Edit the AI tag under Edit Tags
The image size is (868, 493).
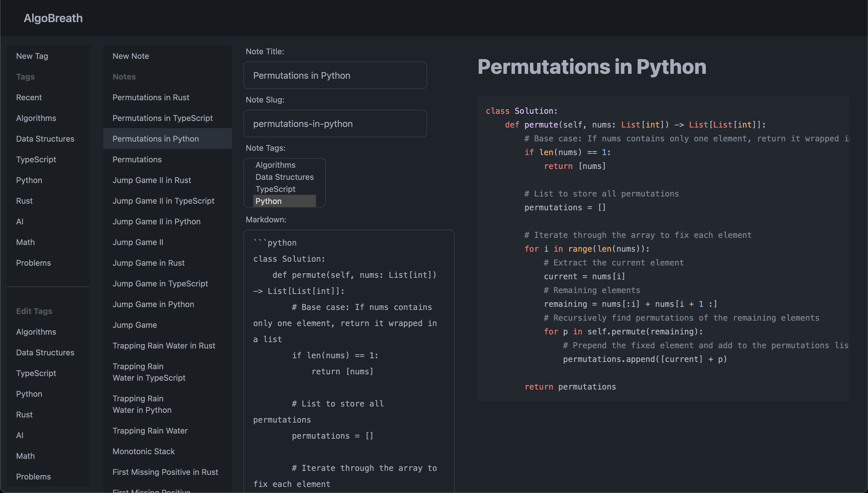(20, 435)
